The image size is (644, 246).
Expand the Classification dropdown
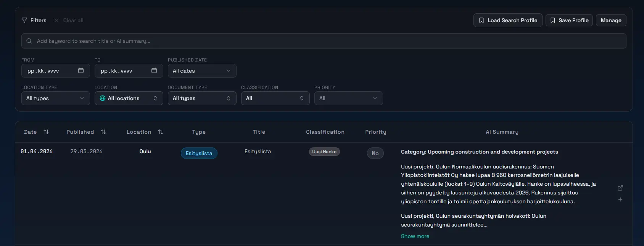(275, 98)
